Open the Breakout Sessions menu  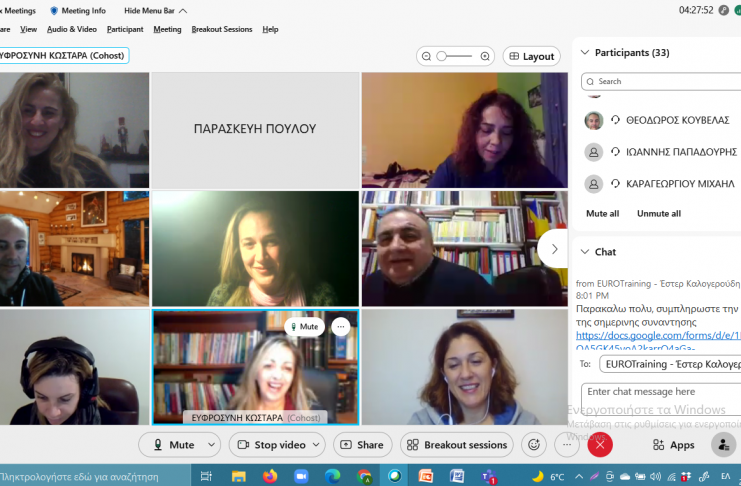(x=222, y=29)
